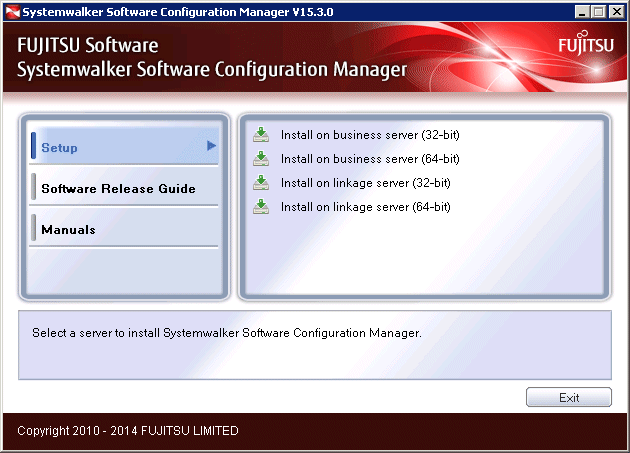The height and width of the screenshot is (453, 630).
Task: Click the blue marker bar beside Setup
Action: (x=34, y=147)
